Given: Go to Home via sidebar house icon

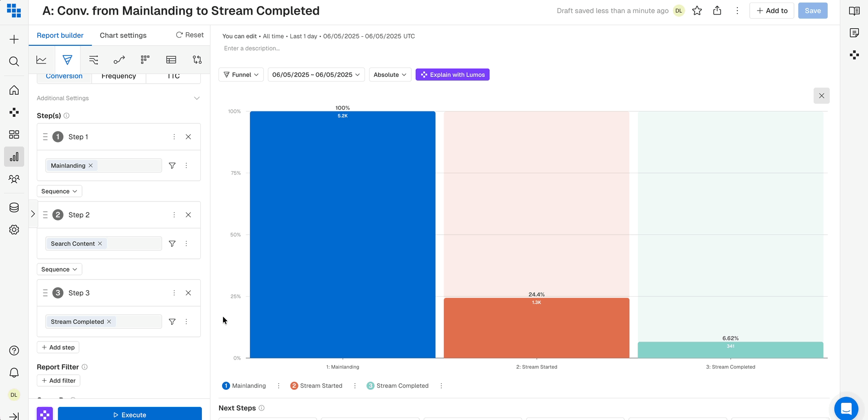Looking at the screenshot, I should click(x=14, y=90).
